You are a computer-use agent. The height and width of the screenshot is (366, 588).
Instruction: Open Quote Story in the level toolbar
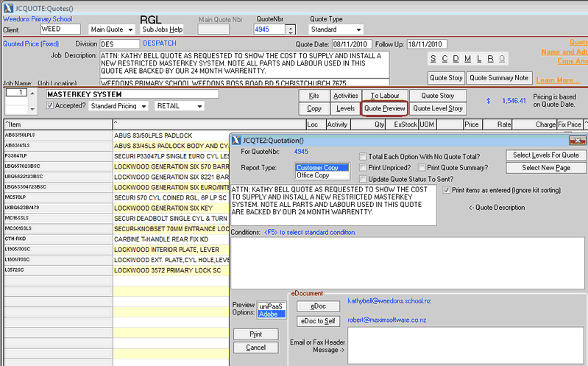pos(438,96)
